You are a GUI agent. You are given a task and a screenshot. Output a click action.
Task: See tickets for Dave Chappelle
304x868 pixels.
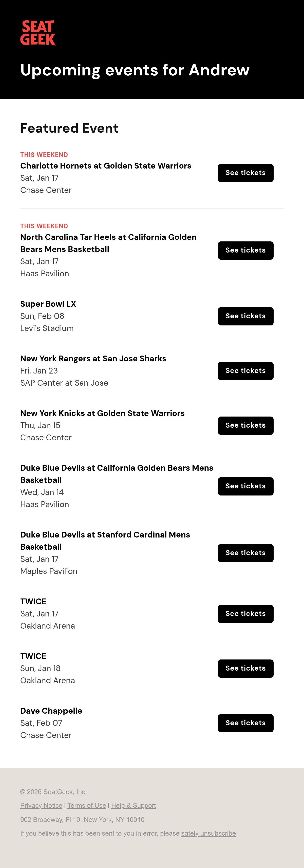pos(245,723)
